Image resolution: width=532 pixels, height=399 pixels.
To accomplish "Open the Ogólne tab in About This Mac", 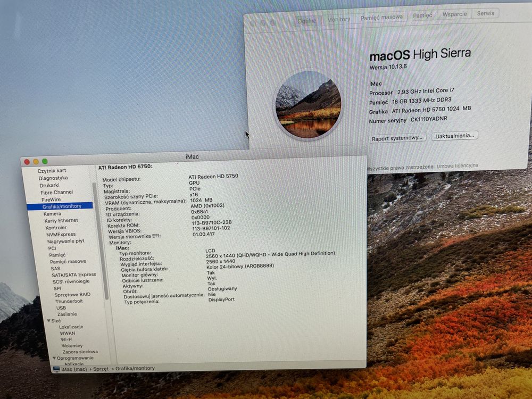I will tap(307, 21).
